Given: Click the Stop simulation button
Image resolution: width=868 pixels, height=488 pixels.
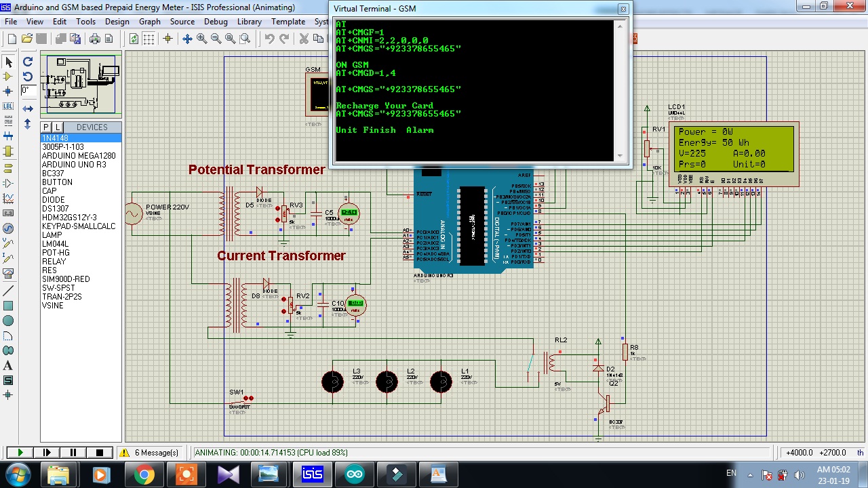Looking at the screenshot, I should point(100,452).
